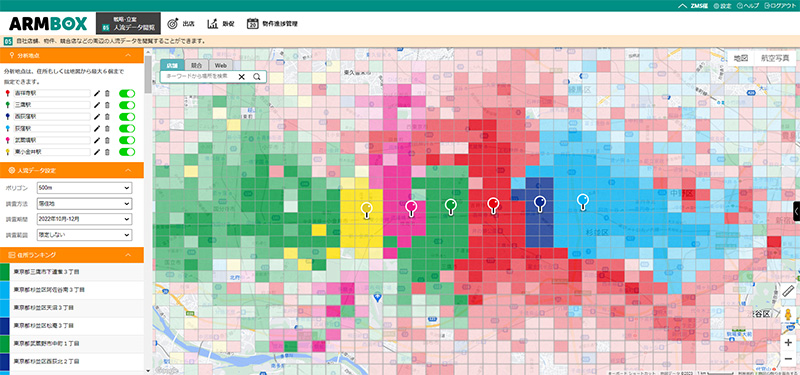The image size is (800, 375).
Task: Zoom in the map with plus
Action: pyautogui.click(x=788, y=343)
